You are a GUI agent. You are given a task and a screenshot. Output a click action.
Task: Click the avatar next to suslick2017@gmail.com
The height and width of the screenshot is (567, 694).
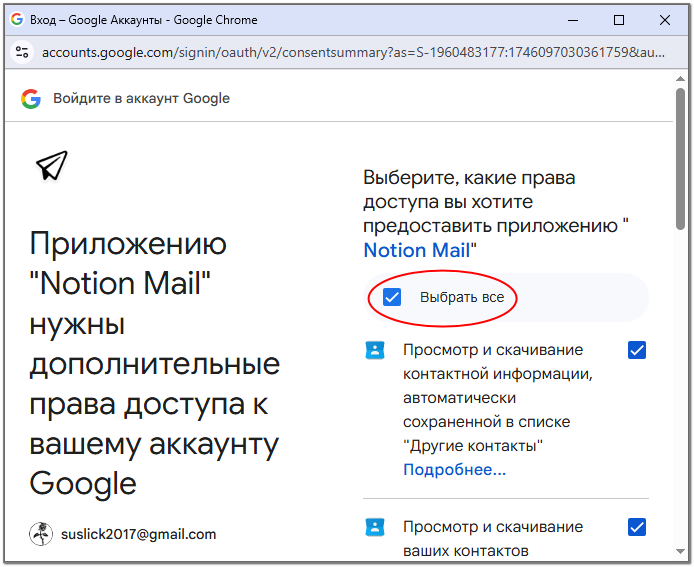41,534
